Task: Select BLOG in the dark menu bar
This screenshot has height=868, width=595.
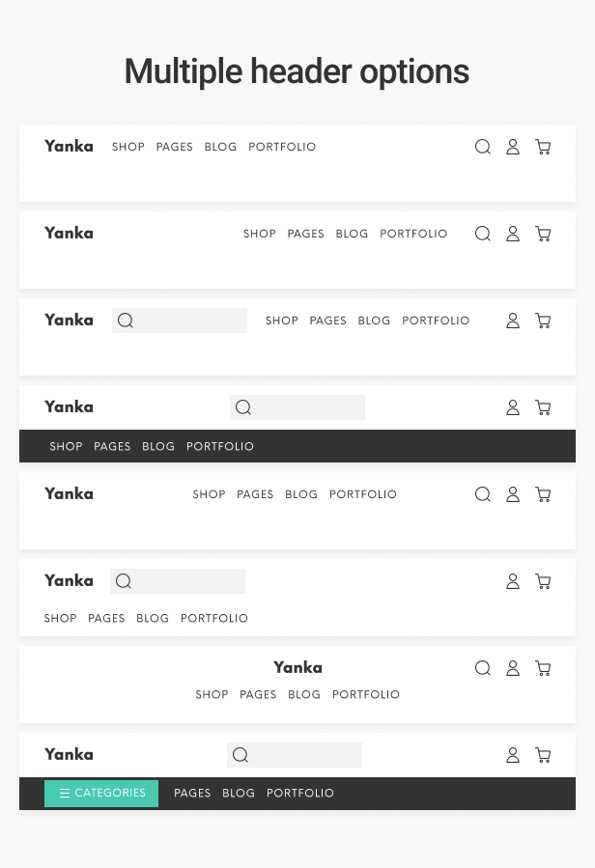Action: [x=158, y=446]
